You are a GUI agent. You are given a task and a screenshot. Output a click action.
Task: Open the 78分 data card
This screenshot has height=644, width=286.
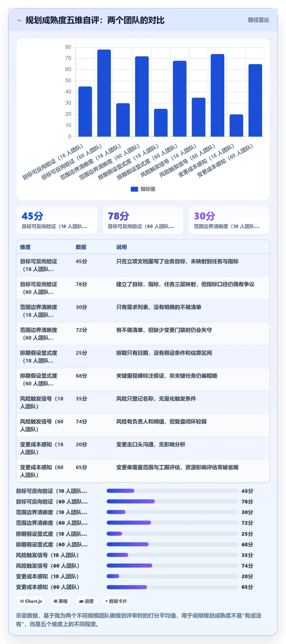[x=143, y=220]
